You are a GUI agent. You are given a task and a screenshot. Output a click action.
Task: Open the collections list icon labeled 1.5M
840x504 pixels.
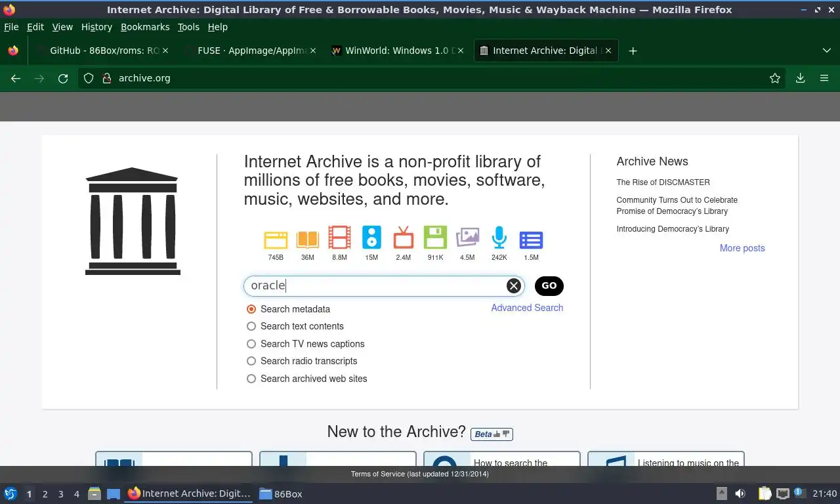[531, 240]
